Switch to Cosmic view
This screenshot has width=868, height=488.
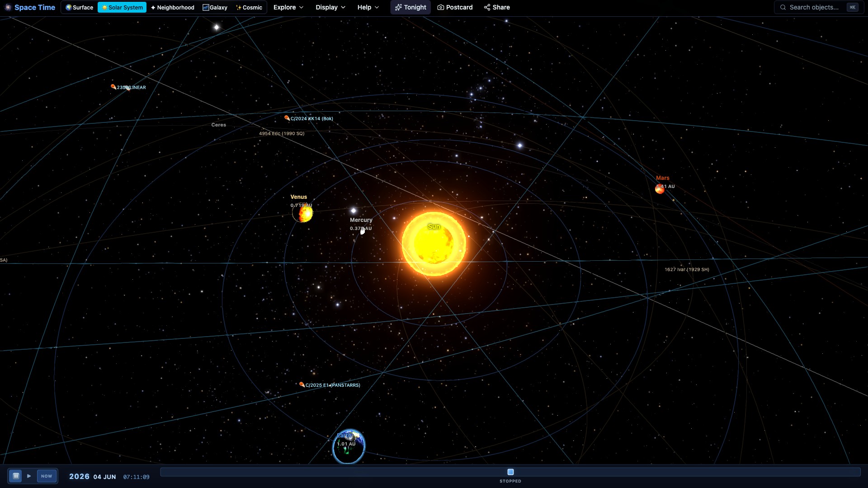point(249,7)
